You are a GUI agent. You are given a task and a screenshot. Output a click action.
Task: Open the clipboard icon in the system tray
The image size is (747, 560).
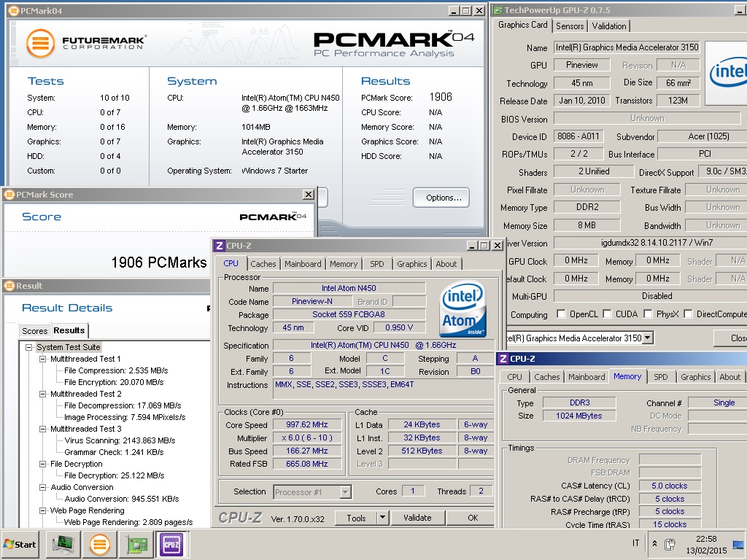point(670,544)
